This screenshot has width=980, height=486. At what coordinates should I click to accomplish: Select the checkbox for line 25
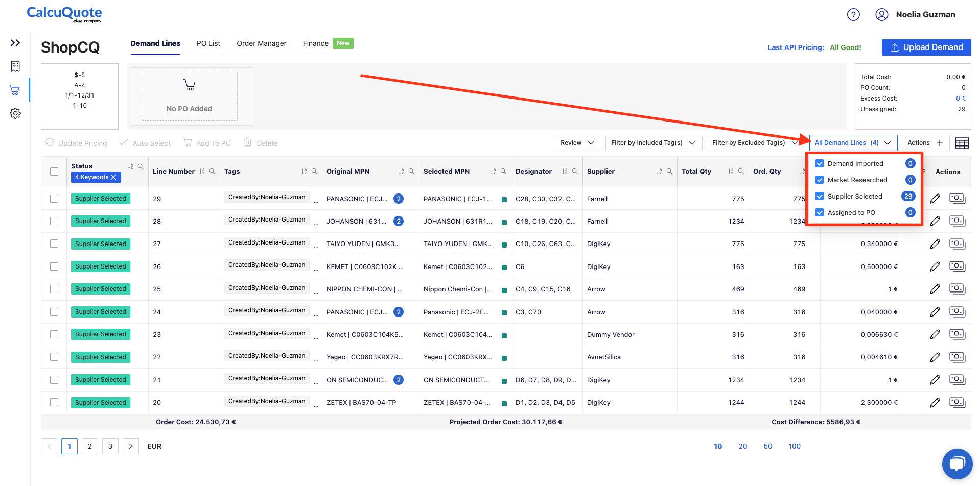(x=54, y=289)
